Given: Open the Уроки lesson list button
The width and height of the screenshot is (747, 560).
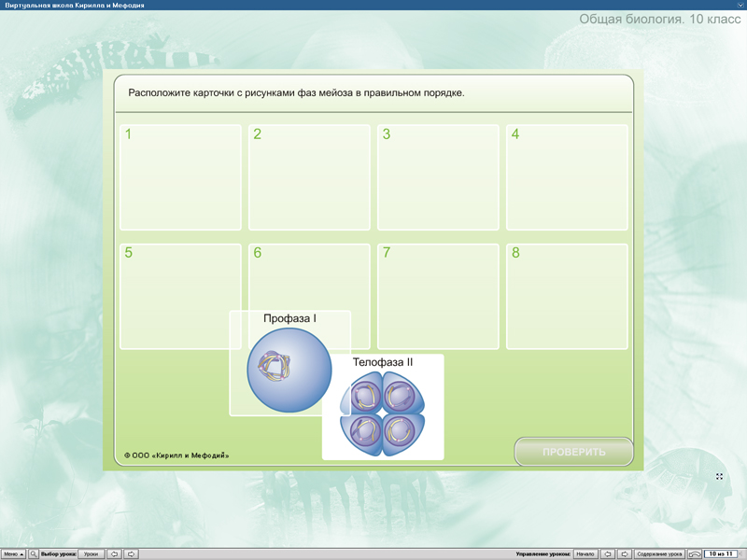Looking at the screenshot, I should click(x=91, y=553).
